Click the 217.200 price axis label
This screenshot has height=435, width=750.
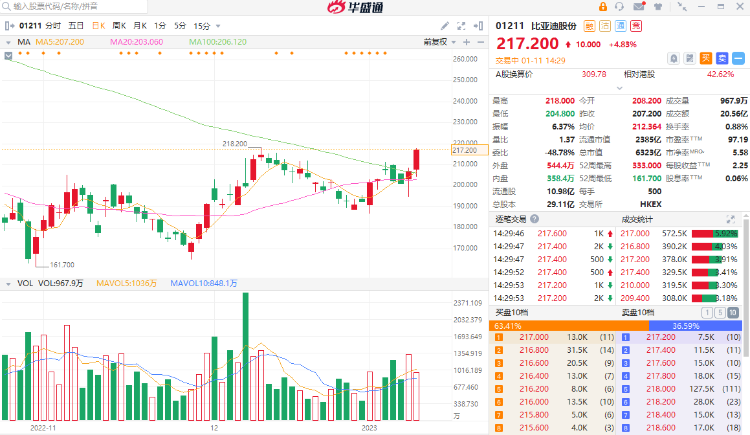click(469, 150)
